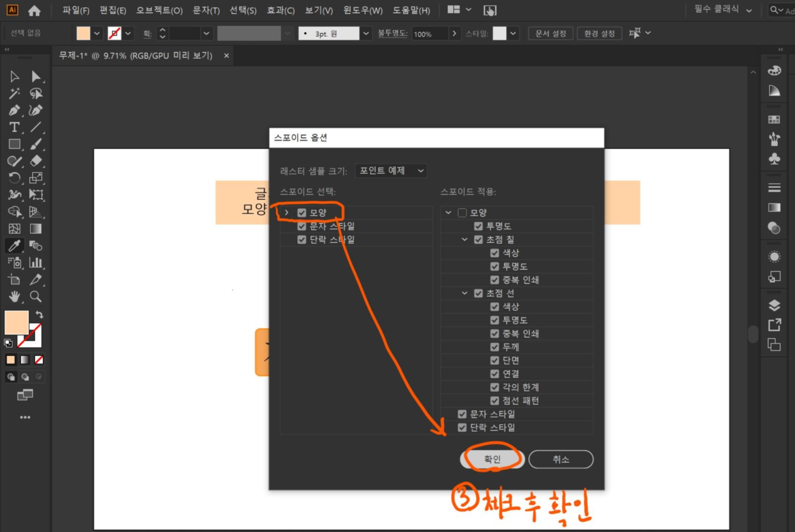
Task: Click the large fill color swatch in toolbar
Action: (16, 323)
